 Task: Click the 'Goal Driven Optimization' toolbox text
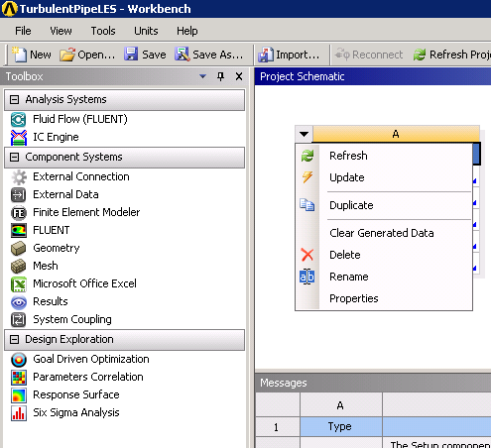click(91, 359)
